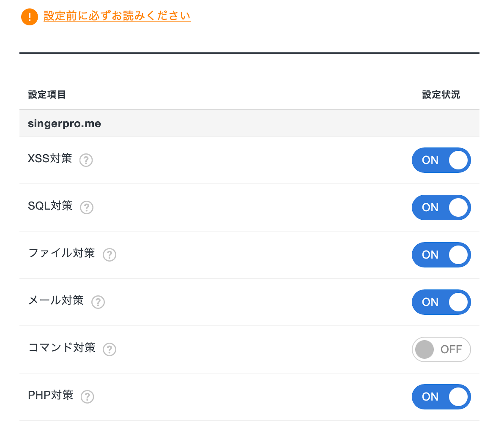Viewport: 504px width, 431px height.
Task: Switch off ファイル対策 protection
Action: (441, 255)
